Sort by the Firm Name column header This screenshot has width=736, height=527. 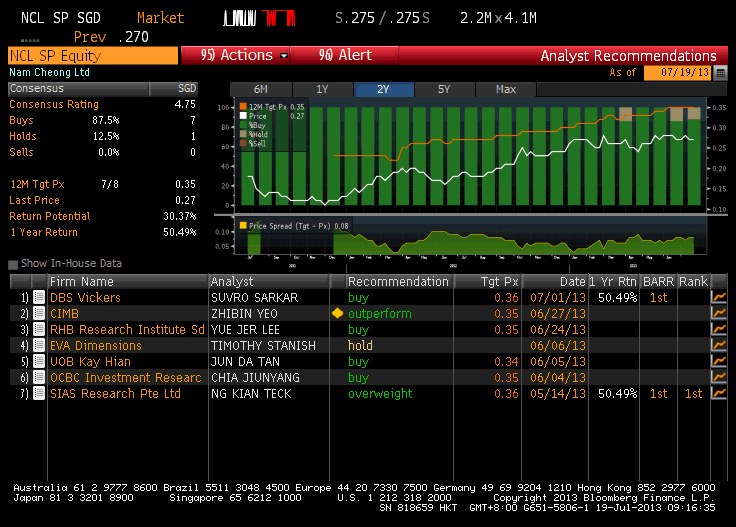coord(128,282)
